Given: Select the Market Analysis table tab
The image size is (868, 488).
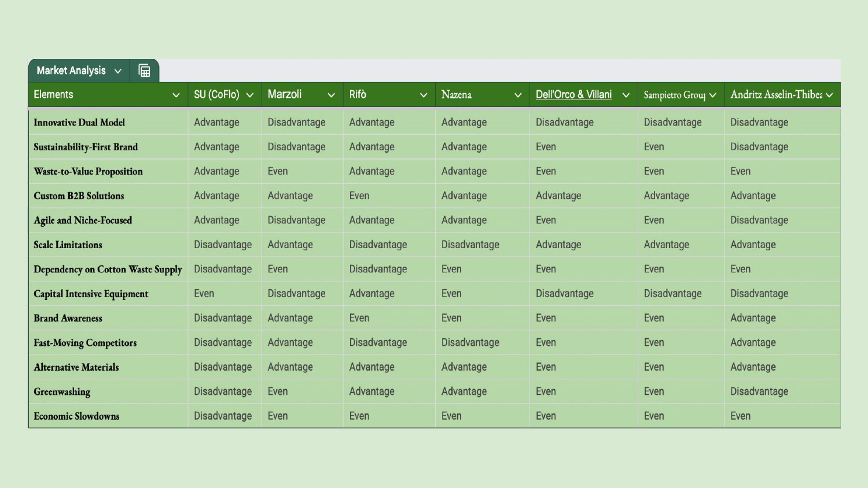Looking at the screenshot, I should [79, 71].
